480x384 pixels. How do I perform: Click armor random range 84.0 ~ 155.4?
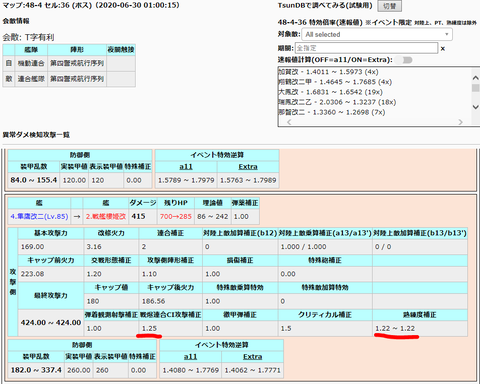pos(34,180)
